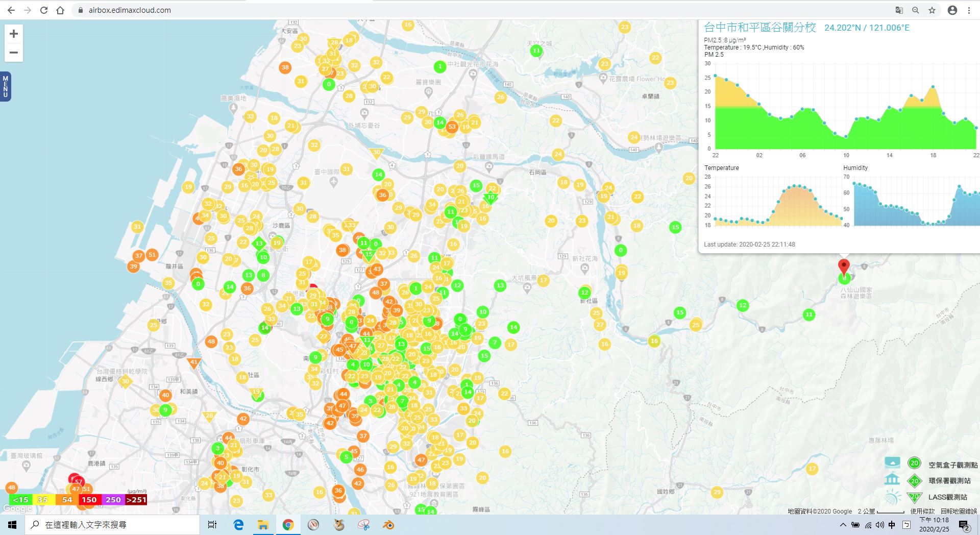Zoom in on the map
This screenshot has width=980, height=535.
click(x=14, y=34)
